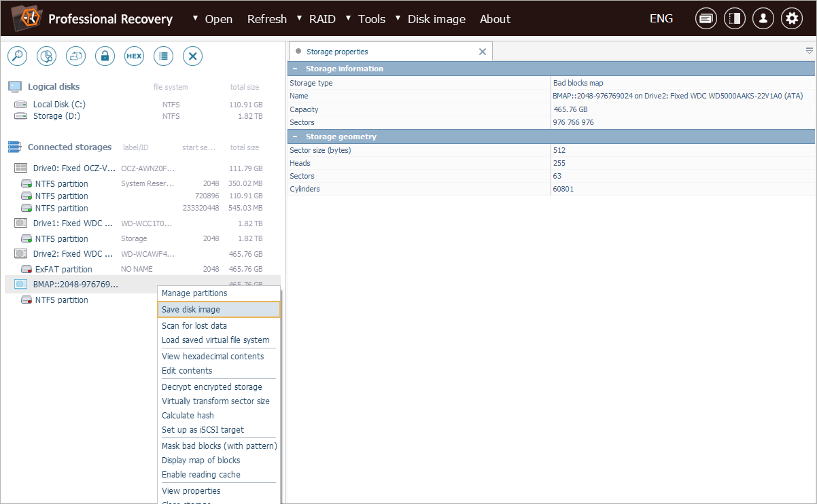817x504 pixels.
Task: Open the stacked windows icon in header
Action: [706, 18]
